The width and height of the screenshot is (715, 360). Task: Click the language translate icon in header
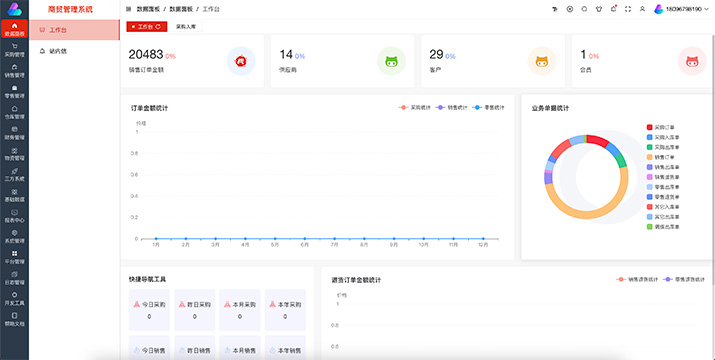tap(555, 9)
